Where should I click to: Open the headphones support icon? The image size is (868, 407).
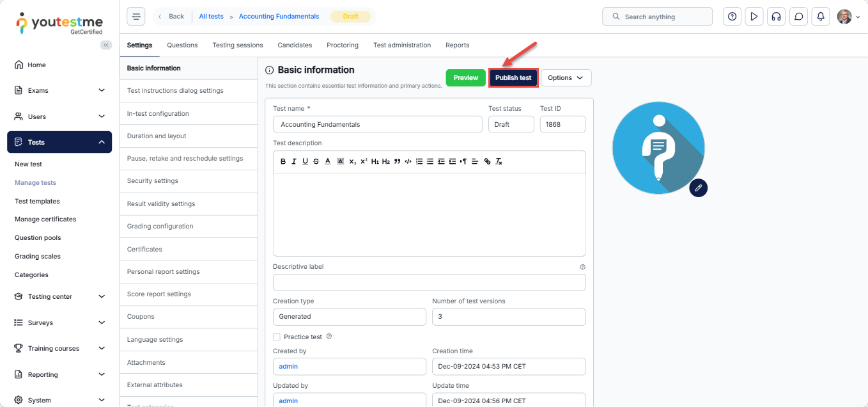[776, 17]
